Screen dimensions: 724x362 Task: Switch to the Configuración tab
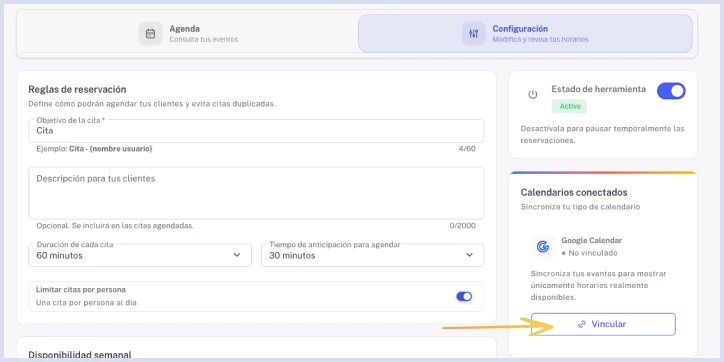[525, 33]
